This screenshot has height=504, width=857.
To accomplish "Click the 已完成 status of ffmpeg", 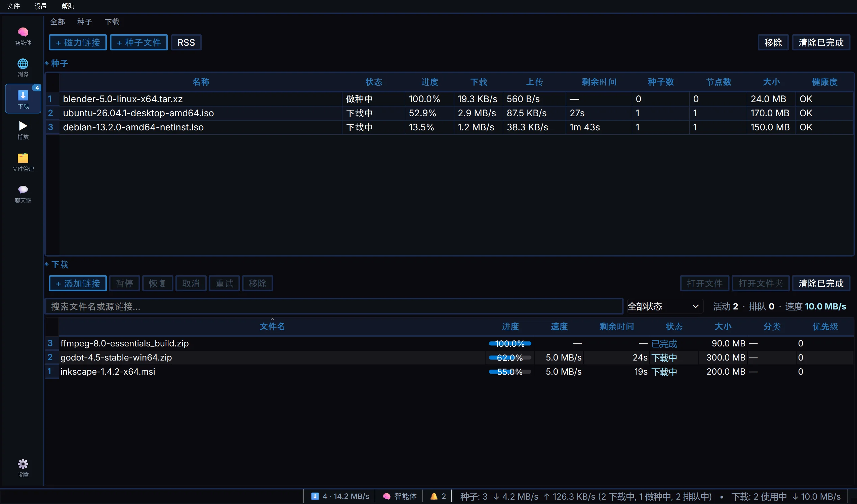I will (664, 343).
